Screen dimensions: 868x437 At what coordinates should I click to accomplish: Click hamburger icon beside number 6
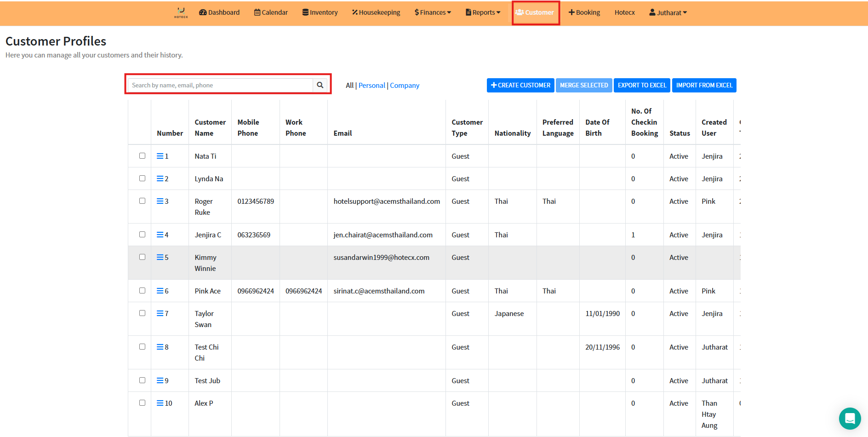160,291
